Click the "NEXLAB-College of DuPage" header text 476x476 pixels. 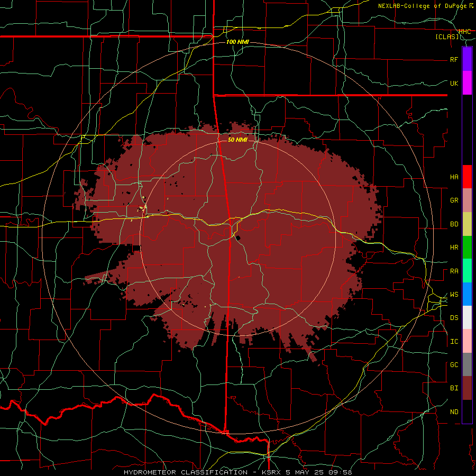point(423,6)
